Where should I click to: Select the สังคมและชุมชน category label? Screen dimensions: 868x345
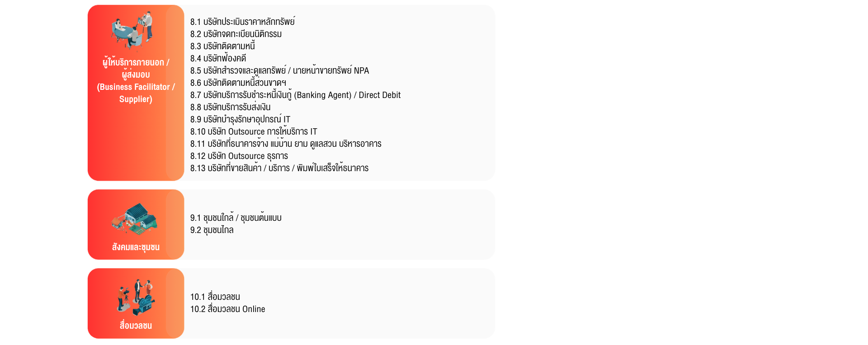tap(136, 247)
